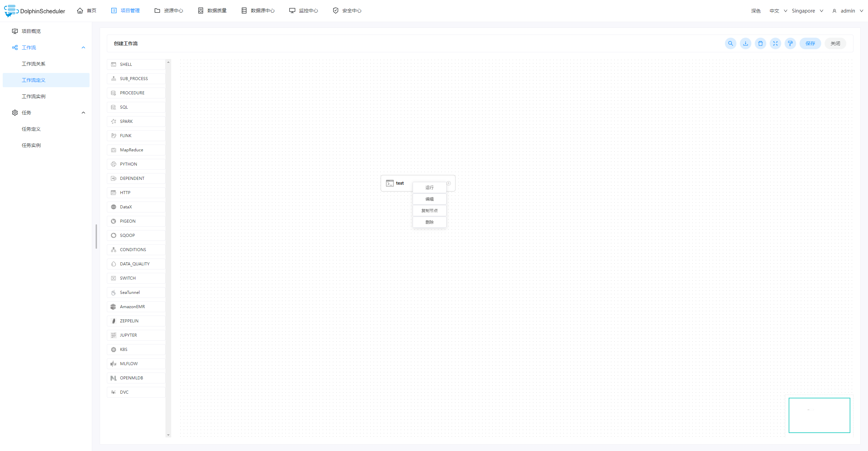The height and width of the screenshot is (451, 868).
Task: Expand the 中文 language dropdown
Action: tap(778, 10)
